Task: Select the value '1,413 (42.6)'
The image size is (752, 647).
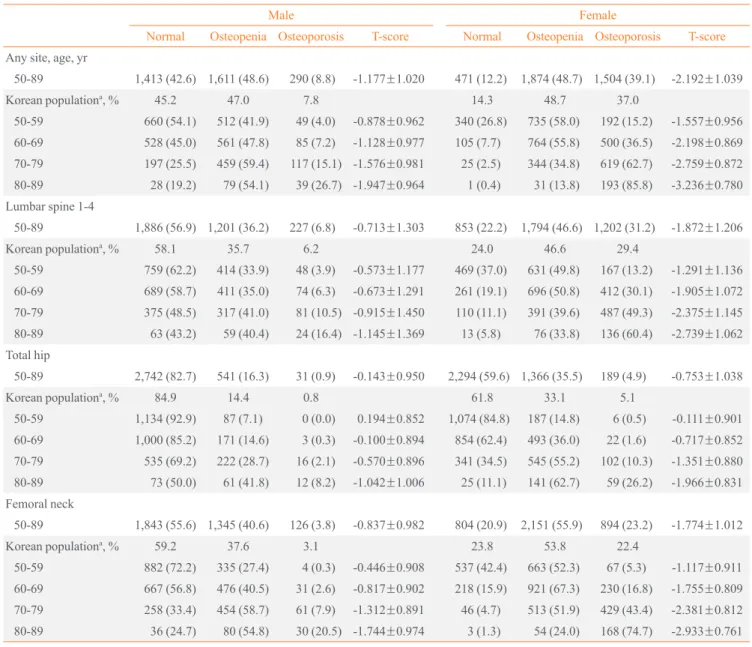Action: [x=165, y=79]
